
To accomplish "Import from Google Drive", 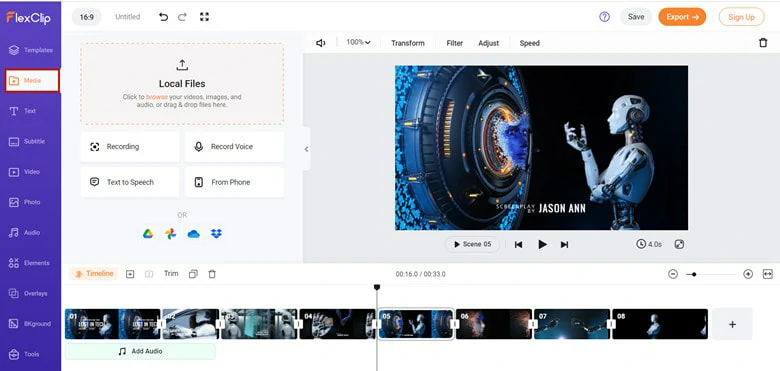I will click(148, 234).
